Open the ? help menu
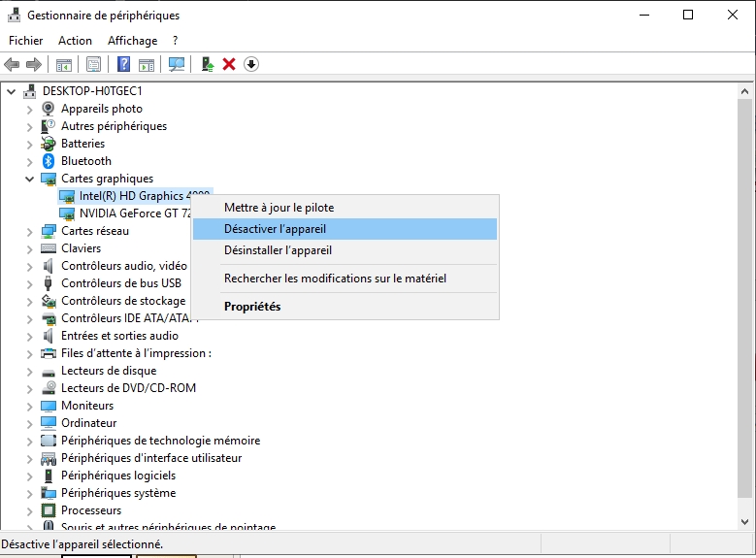 175,41
